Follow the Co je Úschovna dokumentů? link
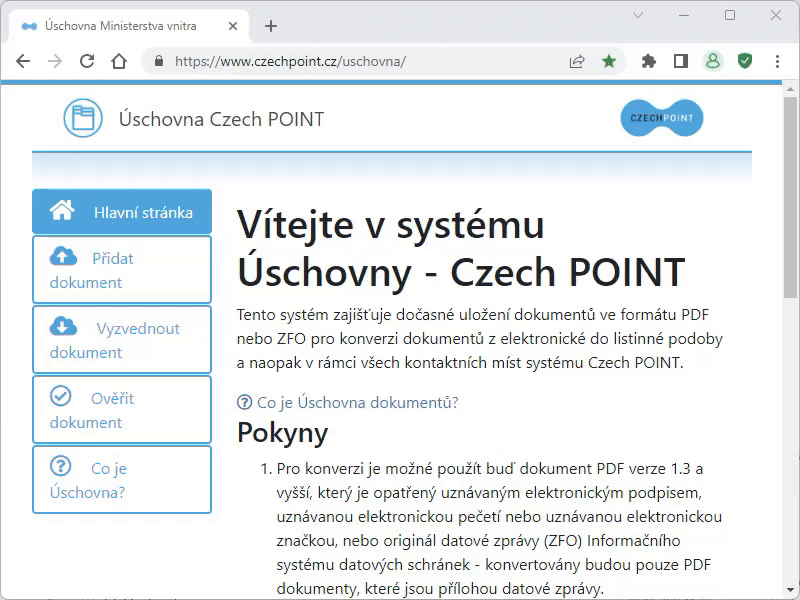 point(357,403)
